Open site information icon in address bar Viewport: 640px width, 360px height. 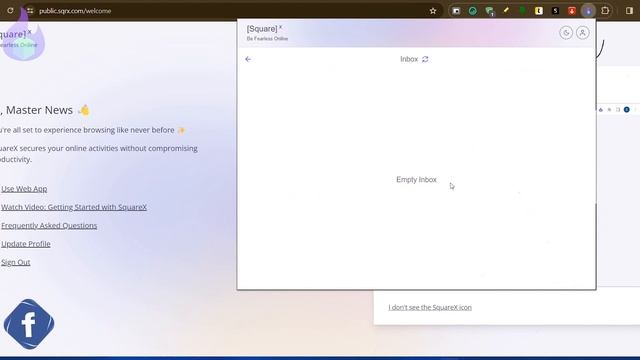point(30,11)
